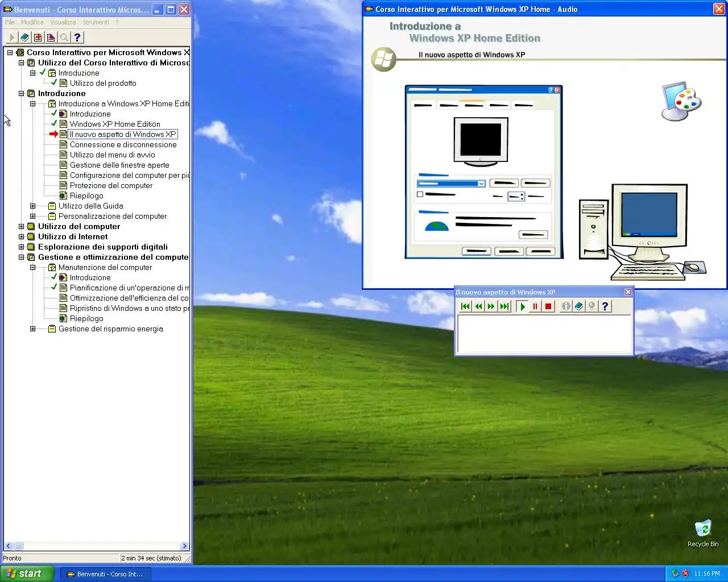Screen dimensions: 728x582
Task: Click the teal book icon in the player toolbar
Action: (x=579, y=306)
